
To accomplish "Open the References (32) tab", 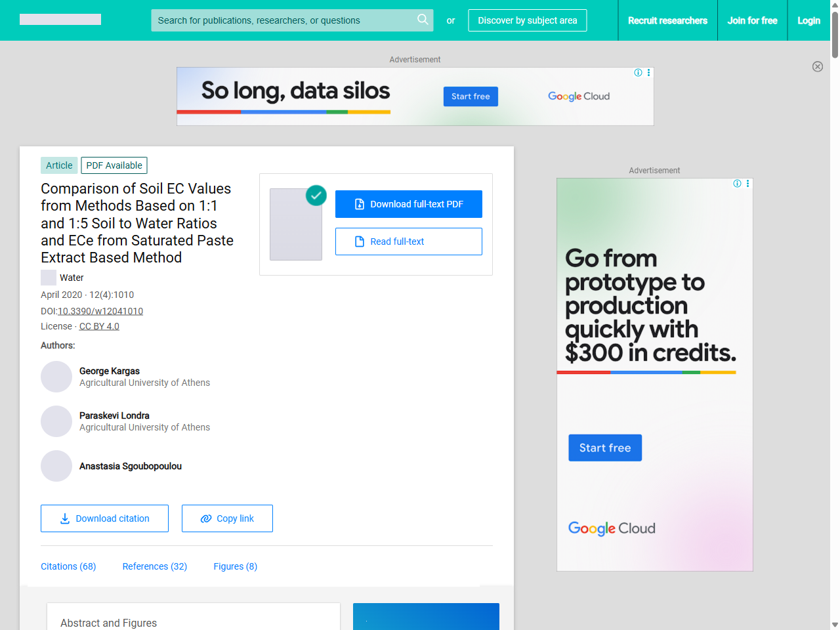I will [155, 566].
